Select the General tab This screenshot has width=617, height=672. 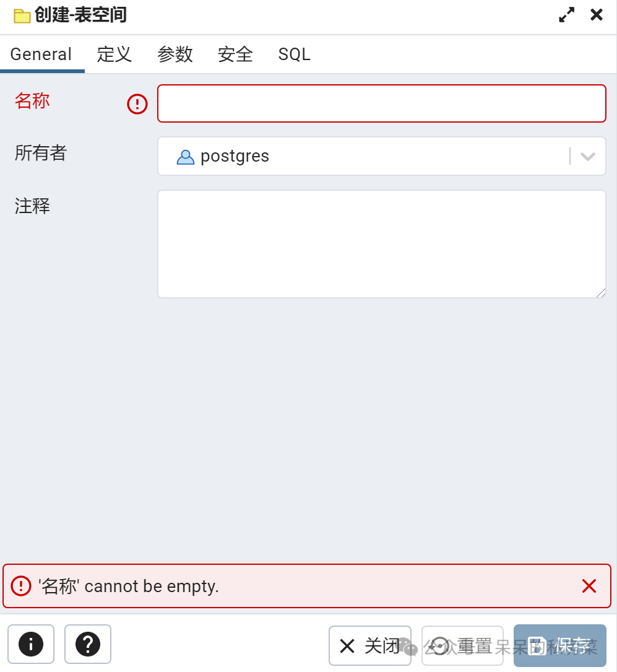(41, 55)
